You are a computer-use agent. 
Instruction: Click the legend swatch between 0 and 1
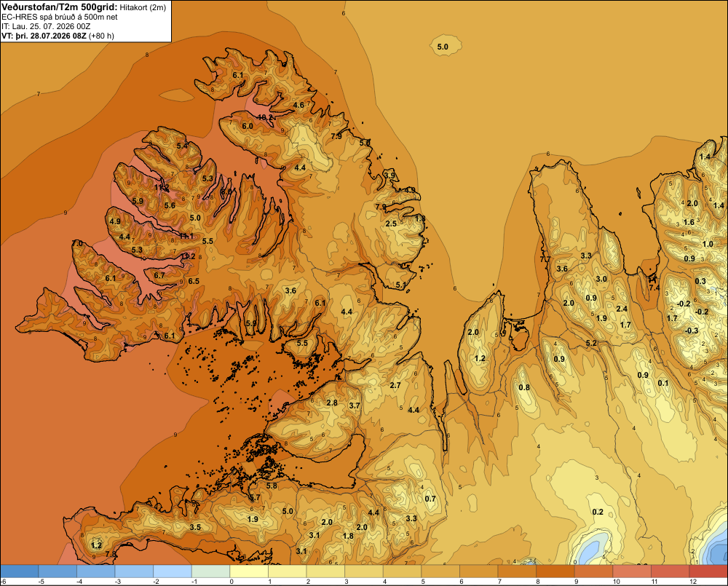(x=249, y=571)
